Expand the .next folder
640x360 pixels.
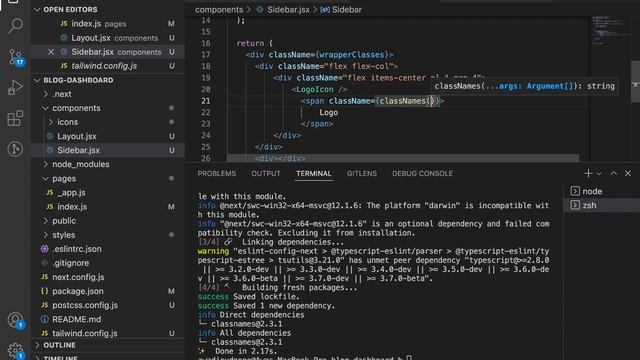pos(108,94)
